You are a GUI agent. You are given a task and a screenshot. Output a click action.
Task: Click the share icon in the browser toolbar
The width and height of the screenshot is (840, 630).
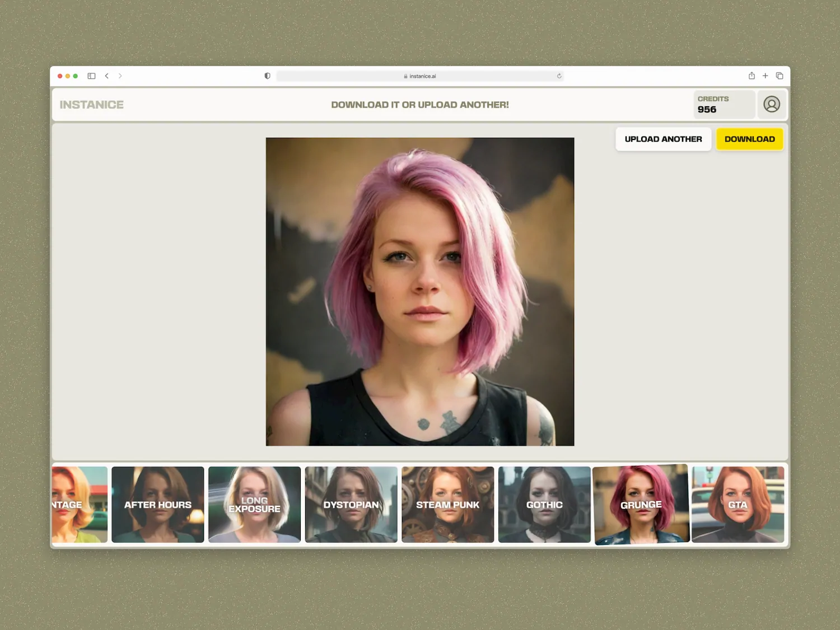pyautogui.click(x=752, y=76)
